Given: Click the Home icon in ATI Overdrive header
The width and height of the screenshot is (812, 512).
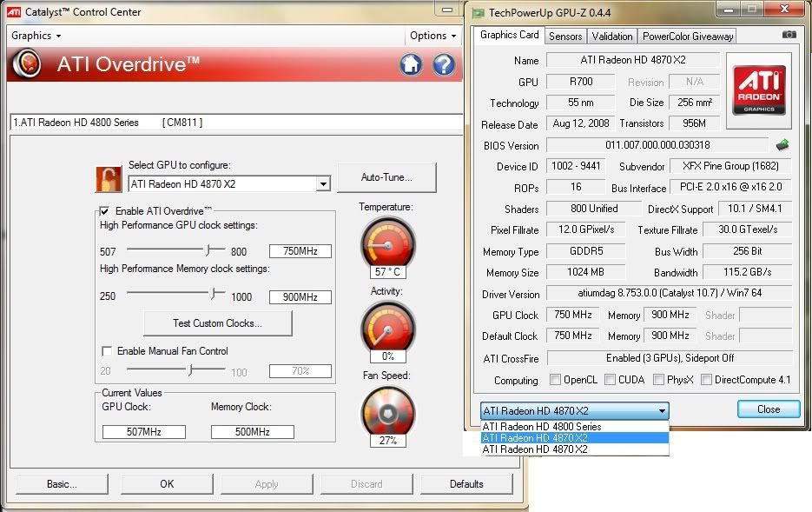Looking at the screenshot, I should 412,64.
